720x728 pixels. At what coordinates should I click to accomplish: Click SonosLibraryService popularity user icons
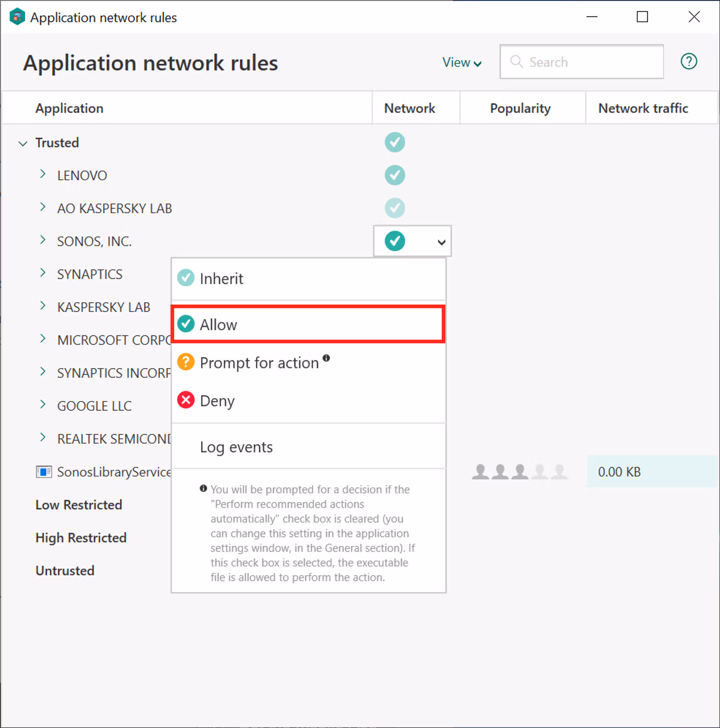[x=519, y=472]
